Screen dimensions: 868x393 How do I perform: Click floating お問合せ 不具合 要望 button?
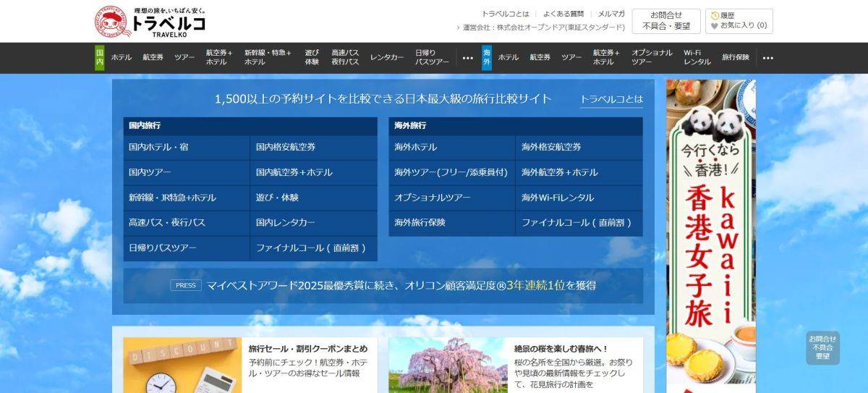[x=823, y=347]
